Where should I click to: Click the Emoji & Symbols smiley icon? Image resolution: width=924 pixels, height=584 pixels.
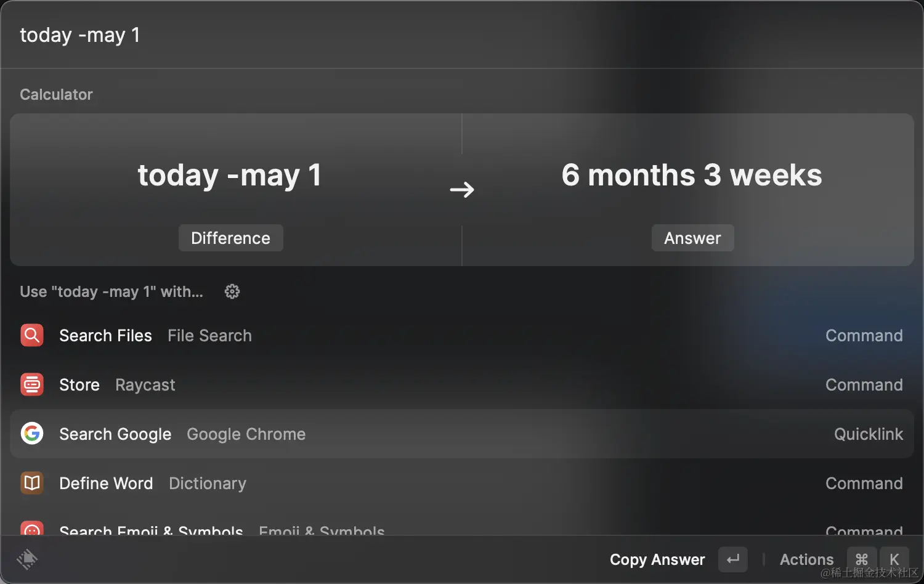[32, 529]
